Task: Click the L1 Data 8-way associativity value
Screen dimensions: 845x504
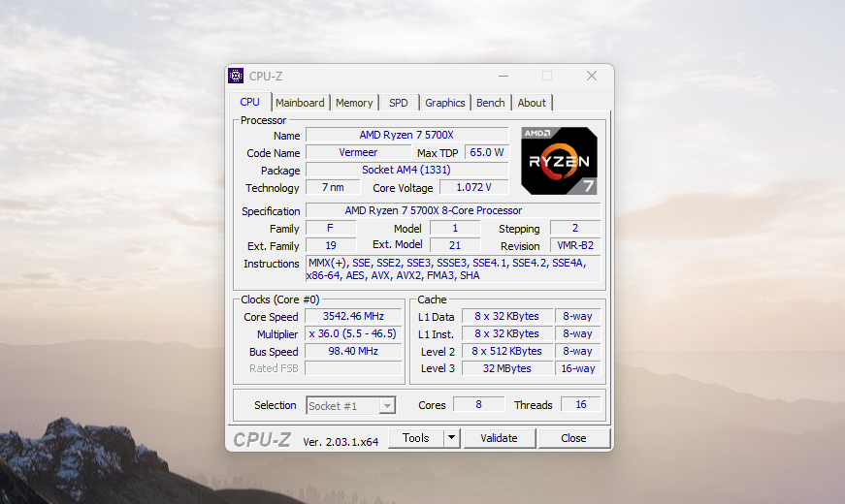Action: [x=577, y=316]
